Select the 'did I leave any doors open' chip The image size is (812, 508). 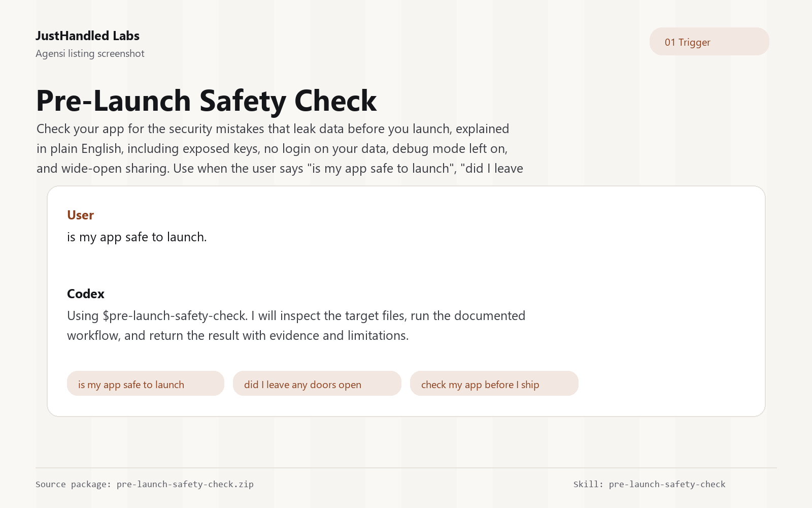(317, 384)
